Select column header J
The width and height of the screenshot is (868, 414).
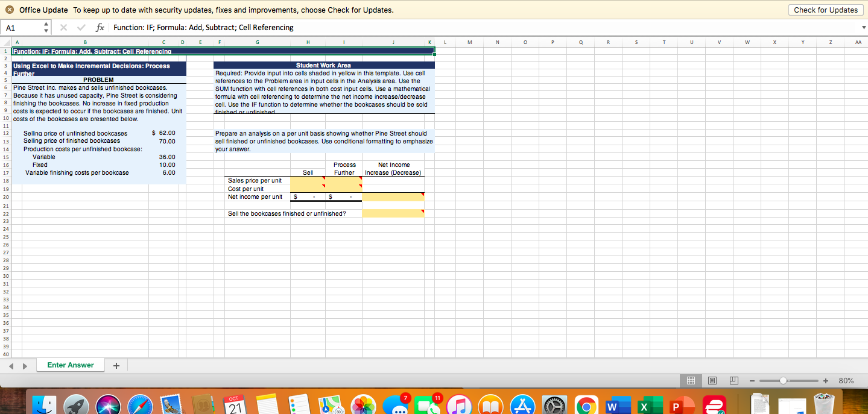pyautogui.click(x=393, y=42)
